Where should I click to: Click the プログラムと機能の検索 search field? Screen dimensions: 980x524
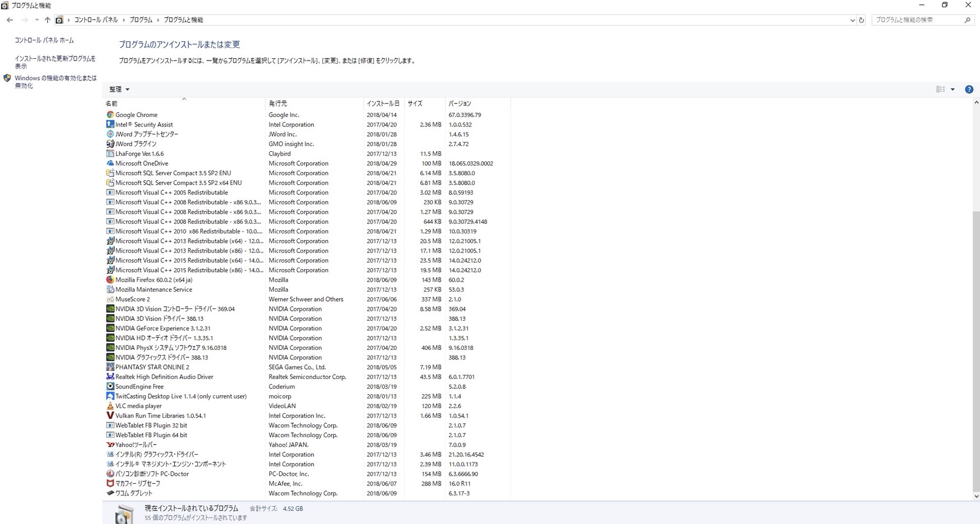coord(922,20)
